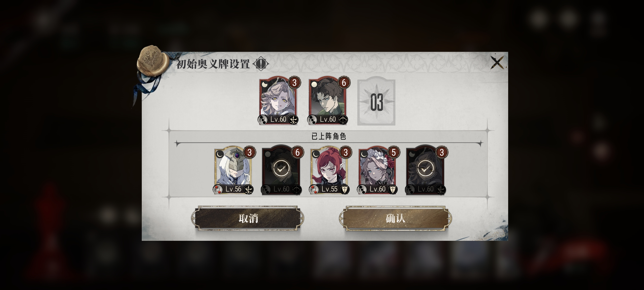The width and height of the screenshot is (644, 290).
Task: Click cost badge 5 on maid character card
Action: tap(394, 152)
